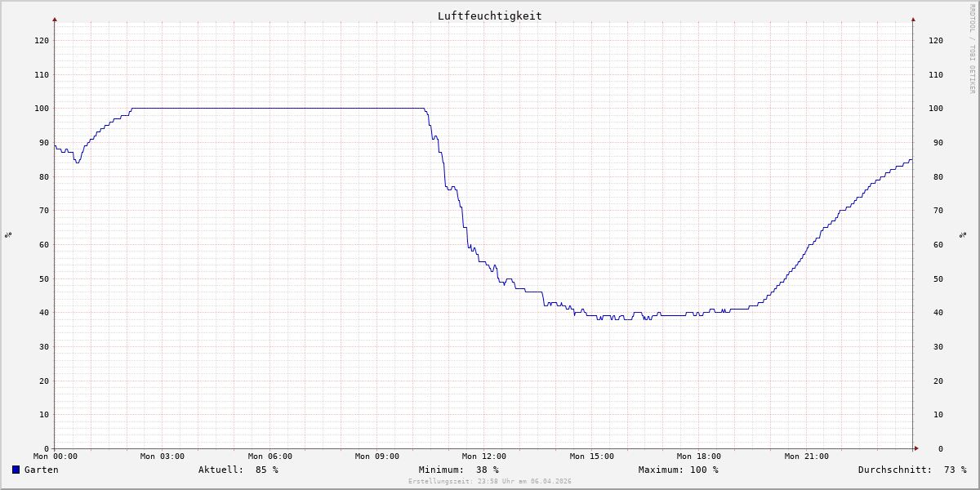
Task: Click the Maximum 100 % statistic
Action: pos(678,470)
